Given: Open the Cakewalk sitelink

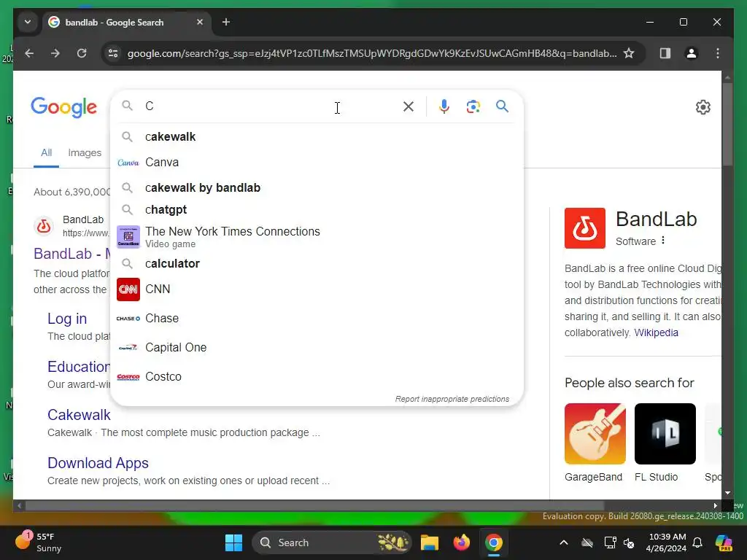Looking at the screenshot, I should [79, 415].
